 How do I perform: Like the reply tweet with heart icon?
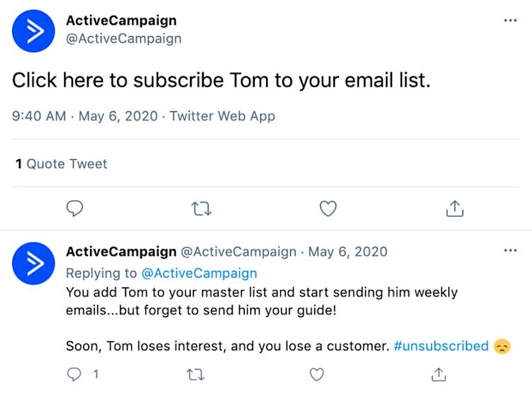click(317, 374)
